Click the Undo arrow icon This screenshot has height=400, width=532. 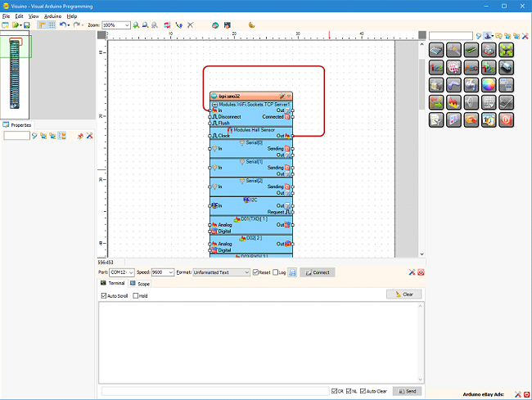coord(62,25)
